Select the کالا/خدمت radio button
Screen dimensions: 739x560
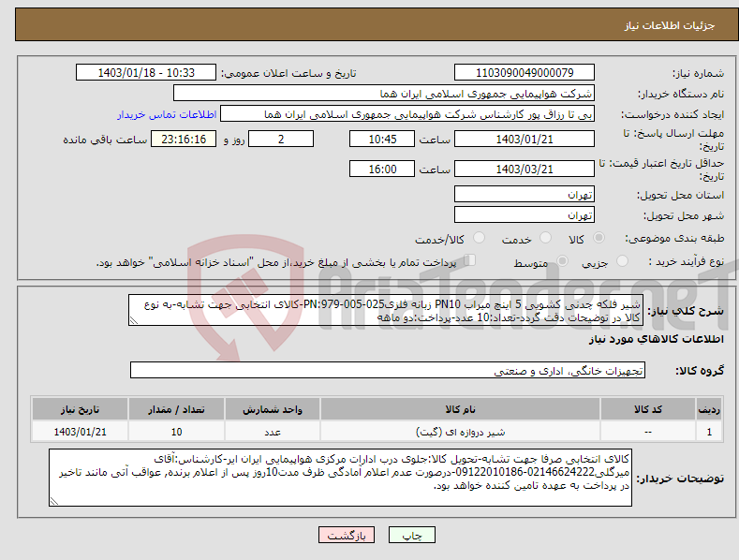(x=479, y=238)
